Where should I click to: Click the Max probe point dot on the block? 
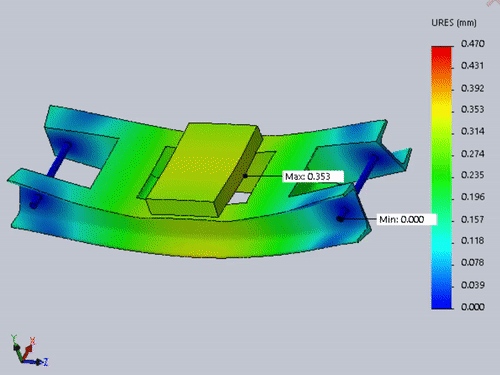tap(245, 176)
